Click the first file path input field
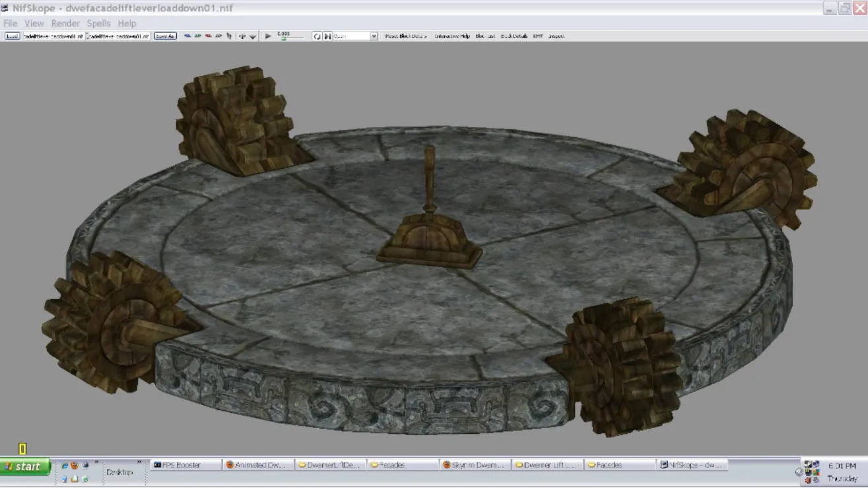 click(x=53, y=36)
